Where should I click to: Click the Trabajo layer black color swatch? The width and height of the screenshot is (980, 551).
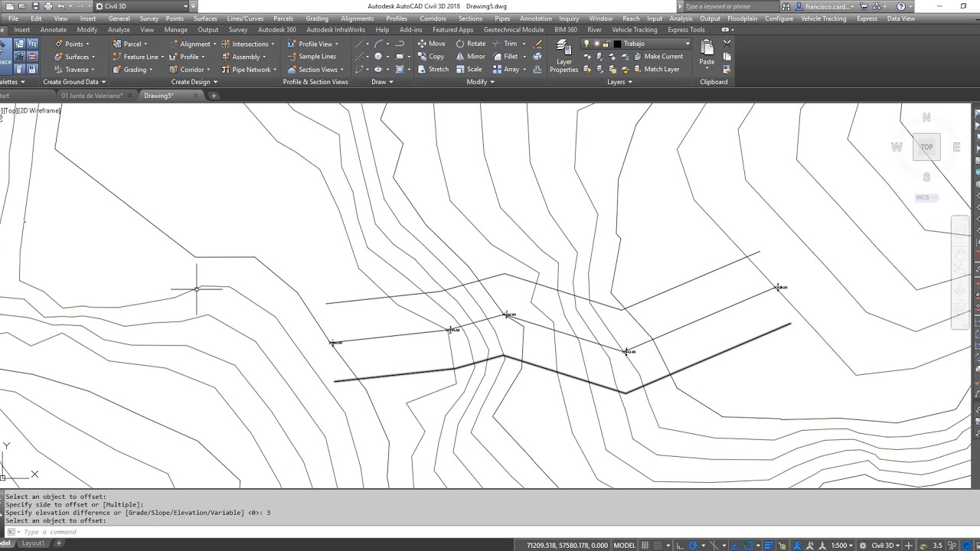[x=618, y=44]
